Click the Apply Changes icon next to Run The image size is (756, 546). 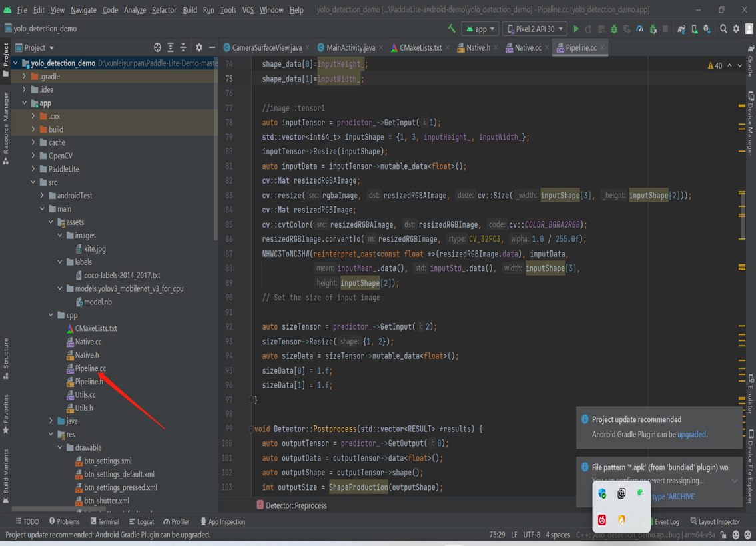point(589,29)
